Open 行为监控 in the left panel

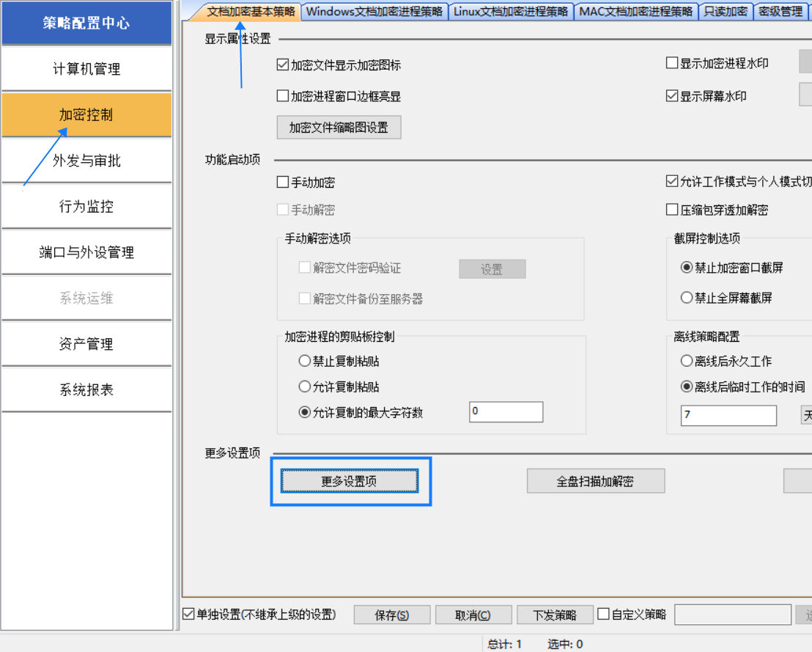coord(86,207)
